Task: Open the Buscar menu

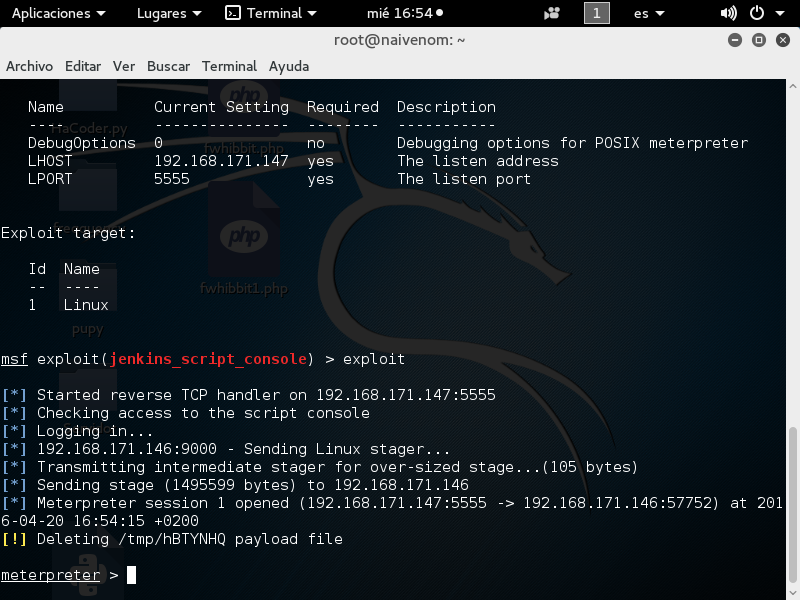Action: [168, 66]
